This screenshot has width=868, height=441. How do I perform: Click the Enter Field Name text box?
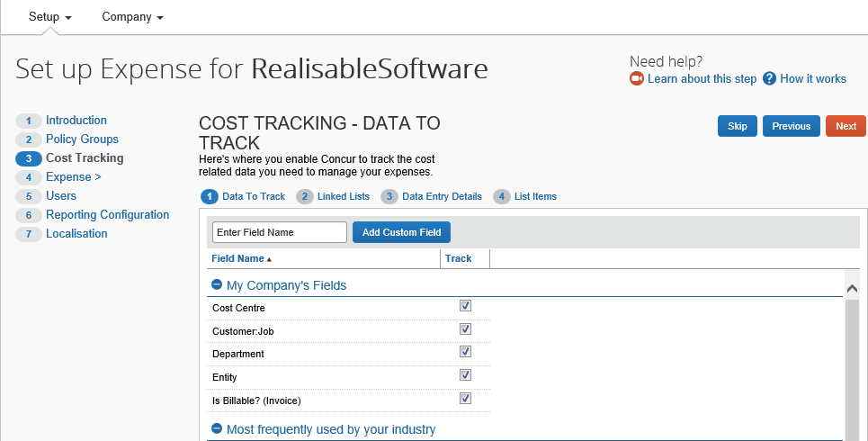click(x=279, y=232)
